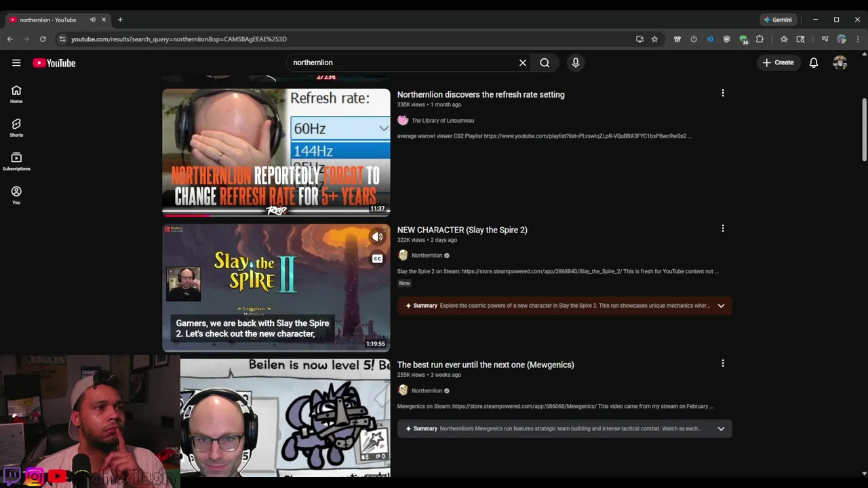Open YouTube notifications bell

pyautogui.click(x=814, y=63)
